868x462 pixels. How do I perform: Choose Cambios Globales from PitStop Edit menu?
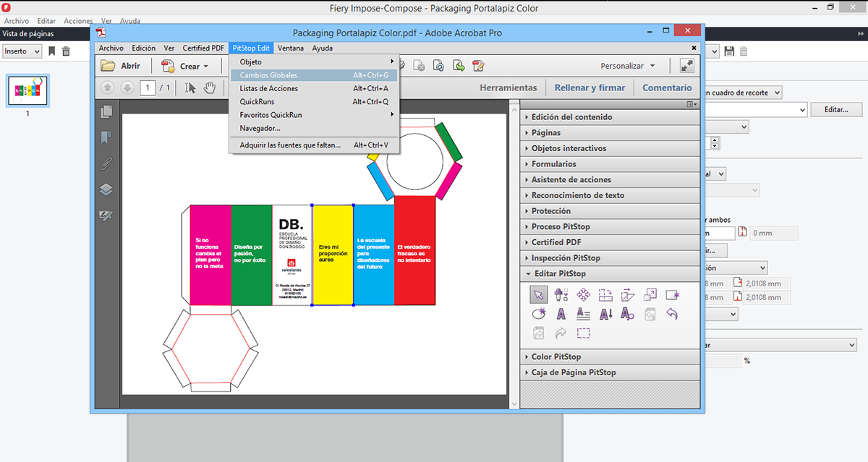pyautogui.click(x=268, y=75)
